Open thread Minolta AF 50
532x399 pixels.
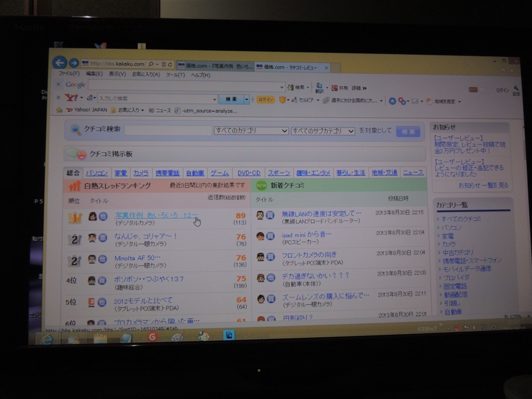pos(137,258)
